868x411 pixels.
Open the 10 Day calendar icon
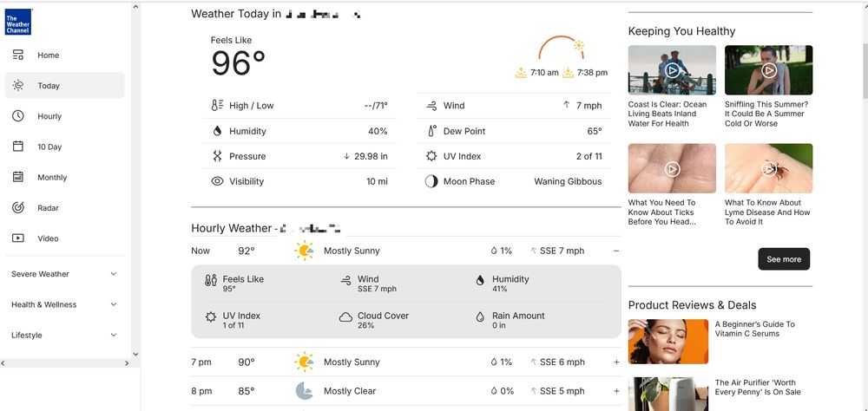(17, 146)
